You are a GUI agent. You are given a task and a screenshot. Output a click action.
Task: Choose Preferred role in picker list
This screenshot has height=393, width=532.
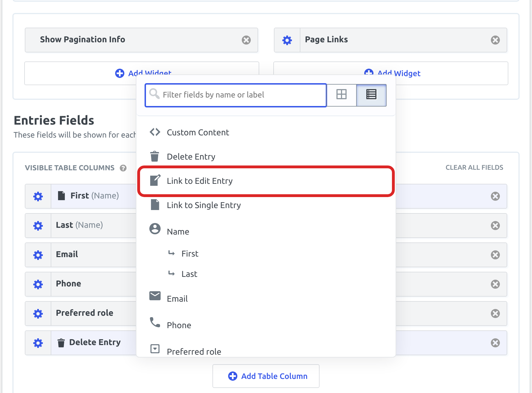point(266,350)
